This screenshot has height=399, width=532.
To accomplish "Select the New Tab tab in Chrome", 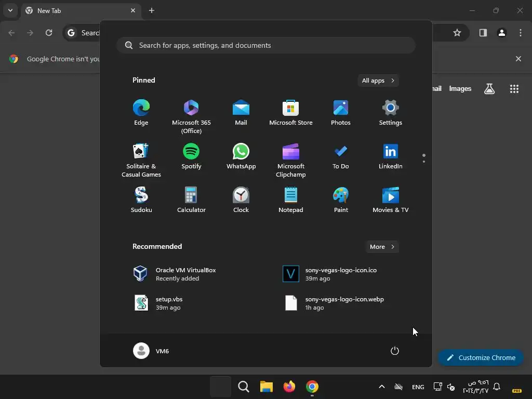I will (81, 10).
